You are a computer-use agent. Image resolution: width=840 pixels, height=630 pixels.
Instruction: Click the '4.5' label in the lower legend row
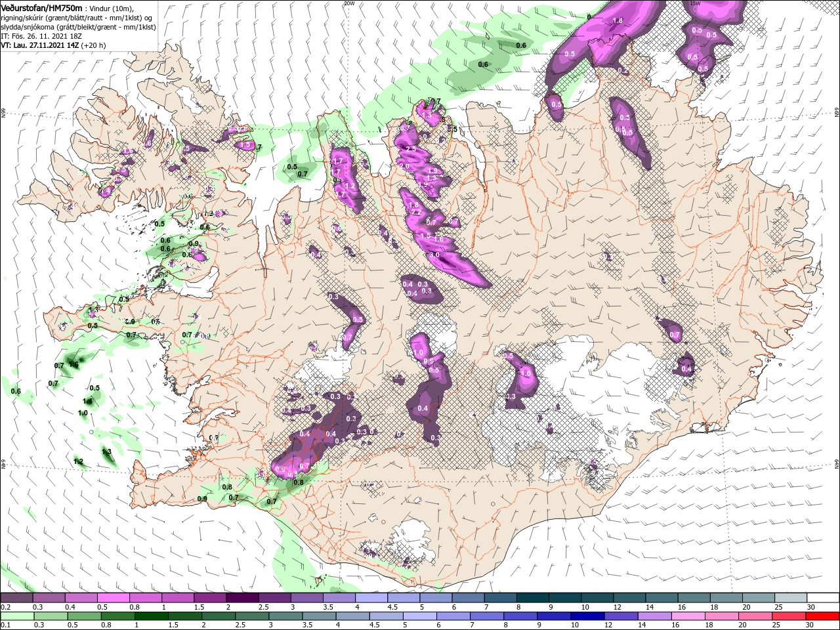pos(375,625)
